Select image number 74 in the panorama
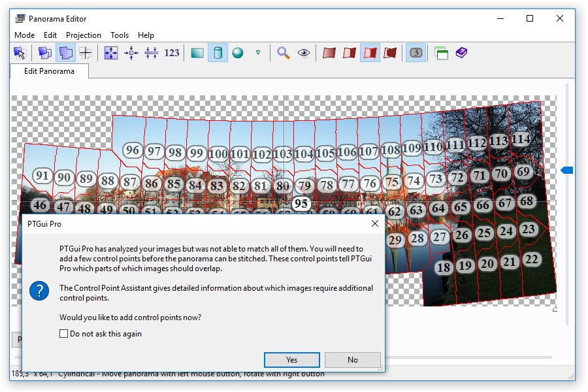Image resolution: width=588 pixels, height=392 pixels. [x=414, y=180]
